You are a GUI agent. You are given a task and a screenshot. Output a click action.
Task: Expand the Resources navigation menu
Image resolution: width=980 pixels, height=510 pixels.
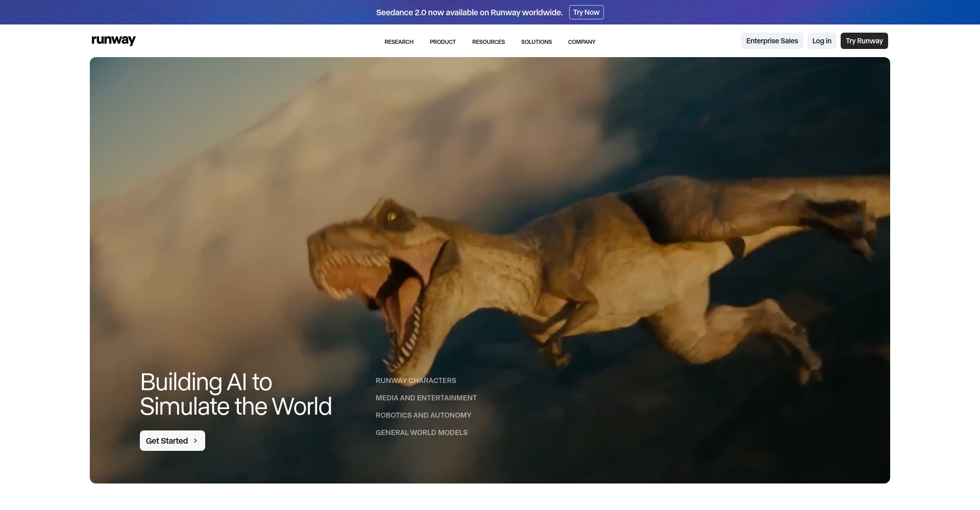coord(488,42)
